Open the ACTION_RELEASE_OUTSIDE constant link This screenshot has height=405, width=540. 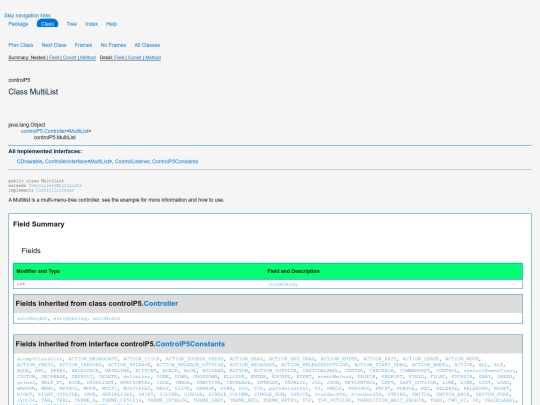(190, 365)
